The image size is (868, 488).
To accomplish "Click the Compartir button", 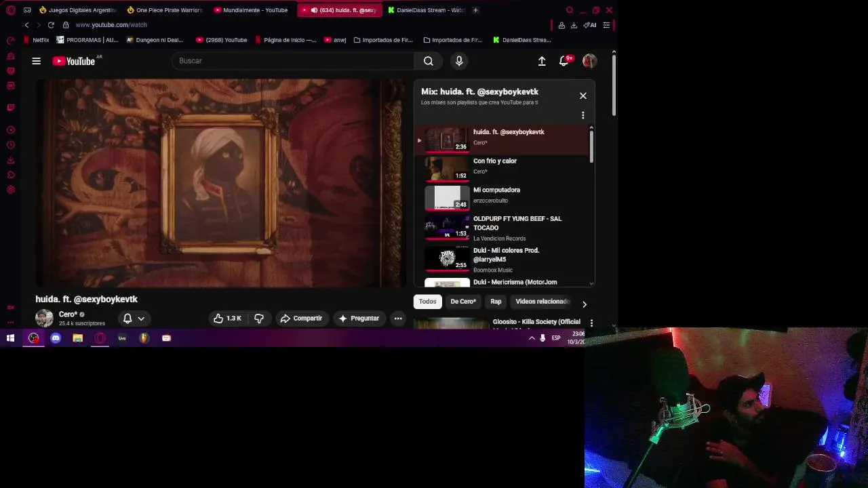I will coord(301,319).
